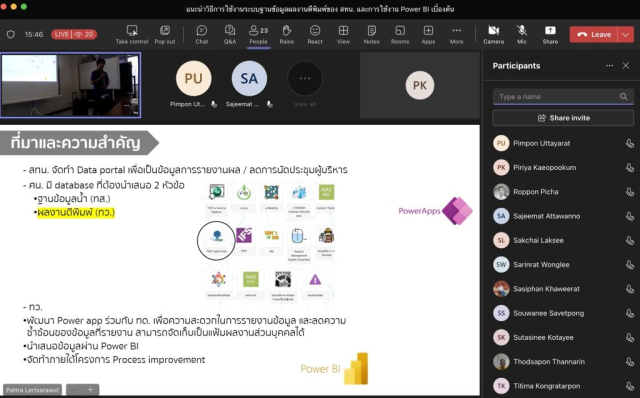Click mic icon beside Roppon Picha

click(630, 192)
